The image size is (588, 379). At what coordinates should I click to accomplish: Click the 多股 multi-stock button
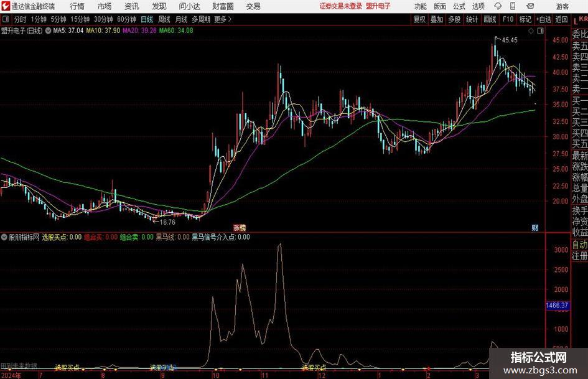[x=454, y=19]
